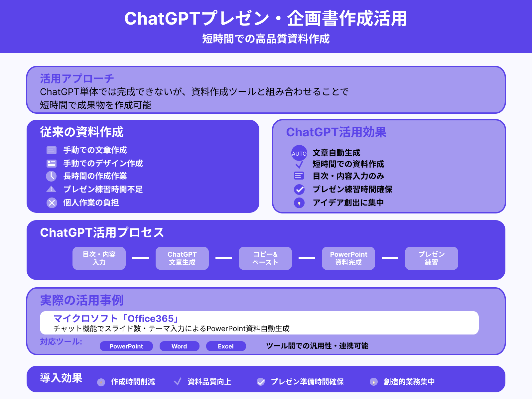Click the Word tool tag
Viewport: 532px width, 399px height.
tap(180, 346)
